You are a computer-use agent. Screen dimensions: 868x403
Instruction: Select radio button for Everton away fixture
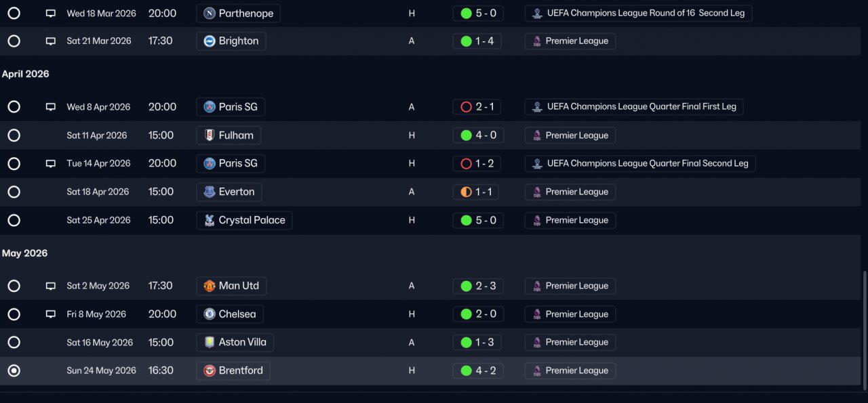14,192
